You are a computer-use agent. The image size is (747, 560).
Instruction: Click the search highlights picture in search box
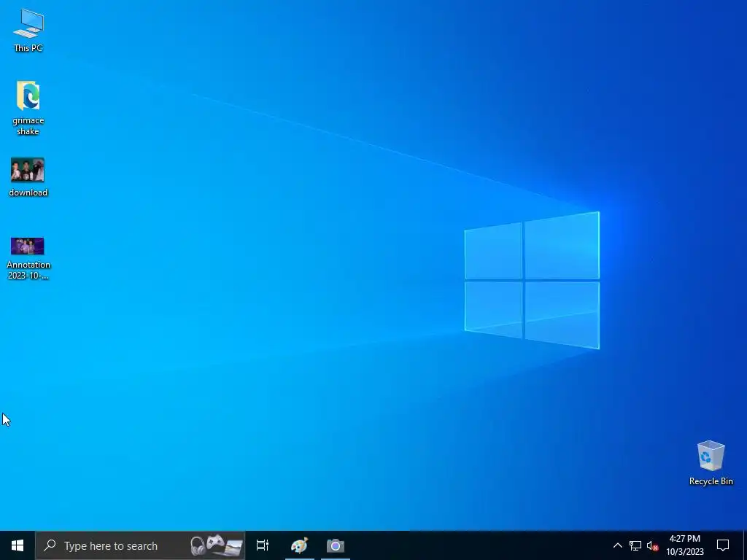[x=216, y=545]
